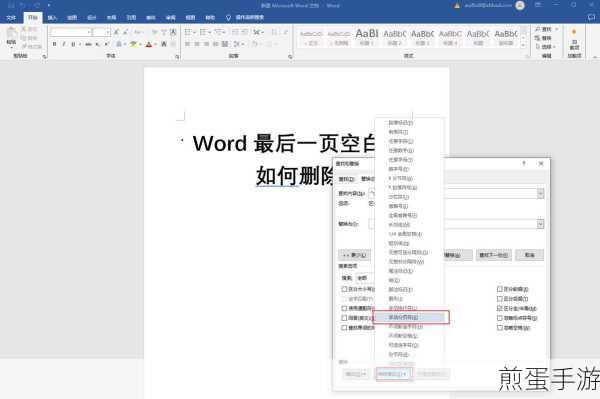Center the paragraph using ribbon icon
The width and height of the screenshot is (600, 399).
pos(197,44)
